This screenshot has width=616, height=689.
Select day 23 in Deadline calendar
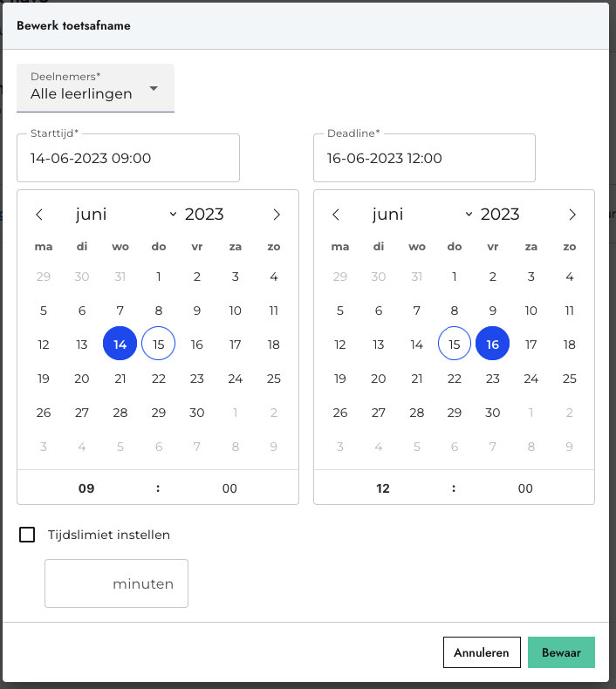pos(492,379)
